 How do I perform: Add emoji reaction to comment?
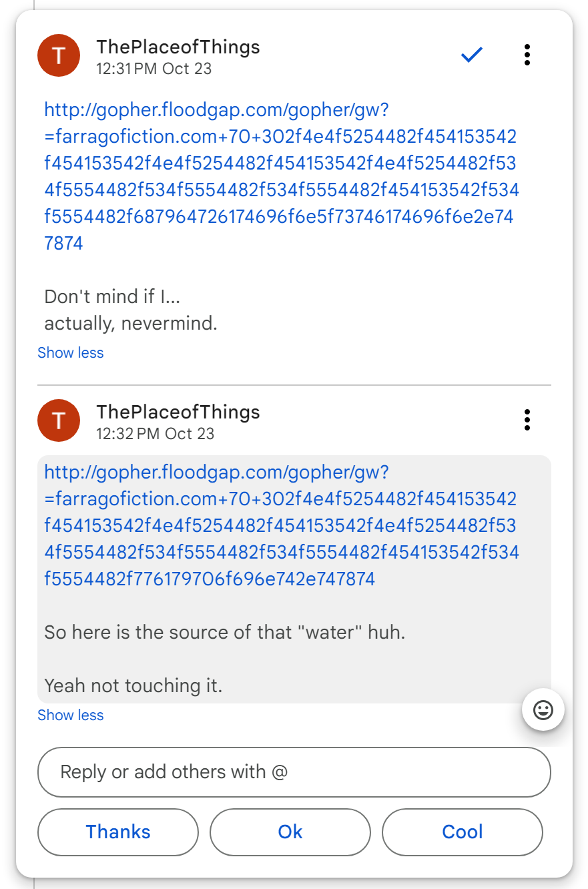point(543,710)
